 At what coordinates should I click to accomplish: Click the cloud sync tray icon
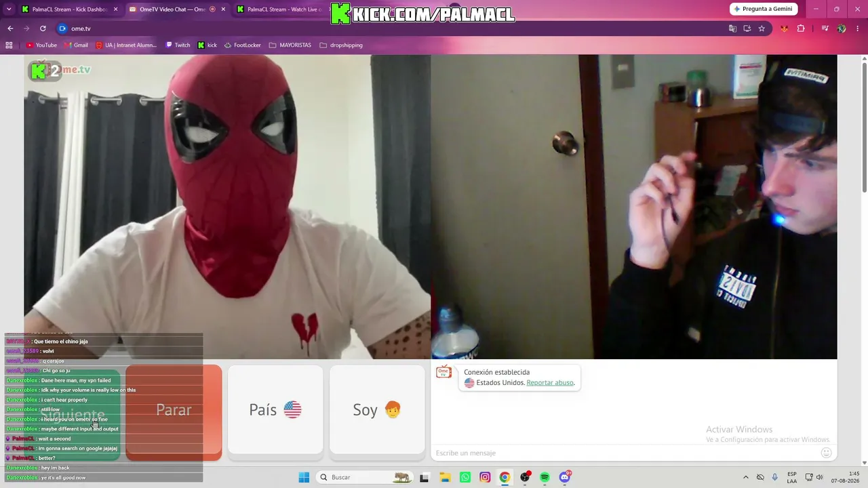(760, 477)
